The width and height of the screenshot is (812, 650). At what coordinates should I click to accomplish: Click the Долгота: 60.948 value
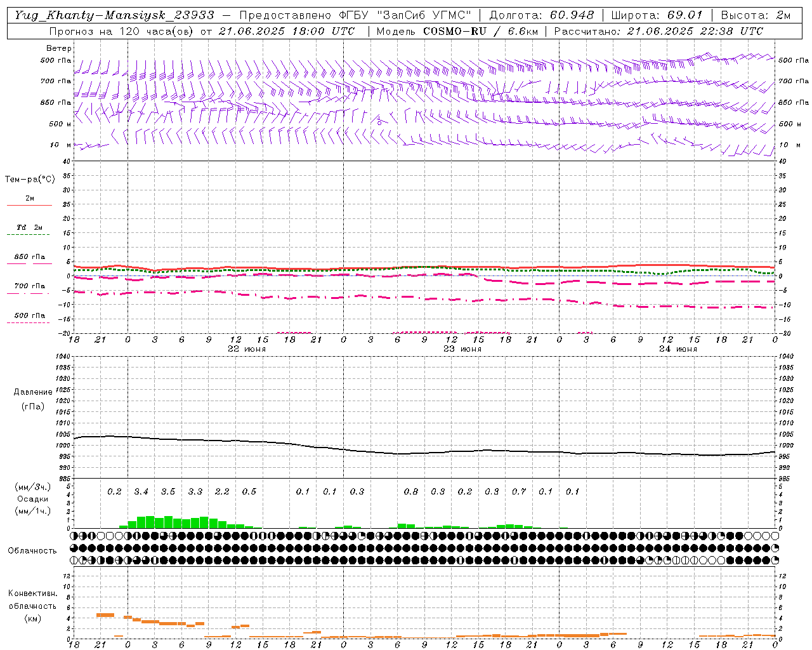tap(542, 15)
